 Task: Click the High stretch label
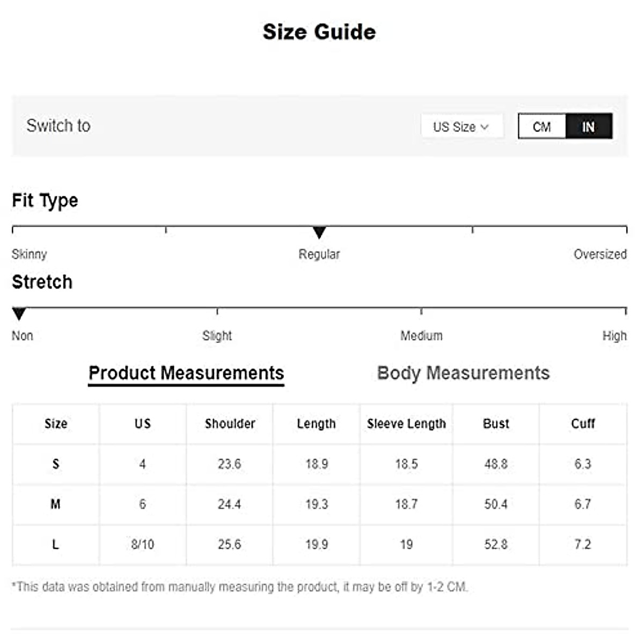point(614,336)
